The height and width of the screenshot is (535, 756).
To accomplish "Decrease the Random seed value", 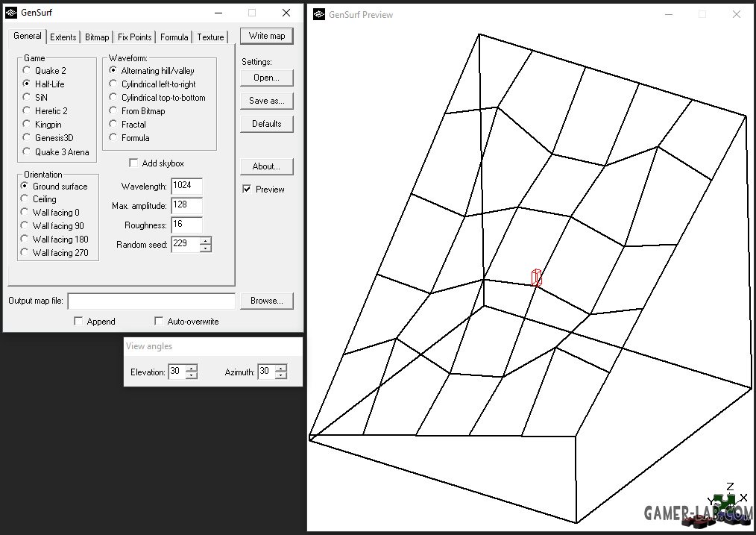I will pyautogui.click(x=206, y=248).
